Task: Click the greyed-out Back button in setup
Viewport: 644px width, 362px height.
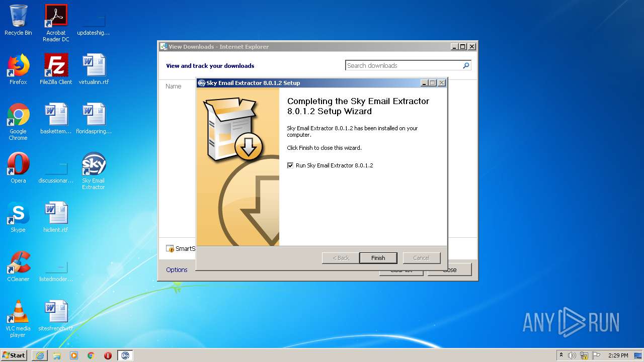Action: click(x=341, y=258)
